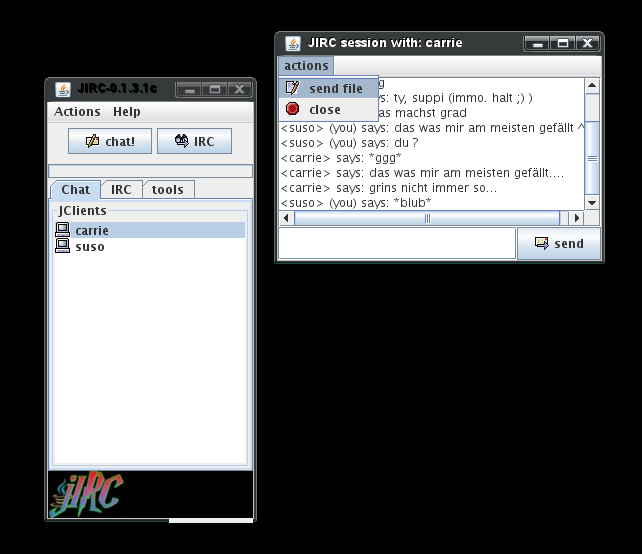Viewport: 642px width, 554px height.
Task: Open the actions menu in session window
Action: 306,66
